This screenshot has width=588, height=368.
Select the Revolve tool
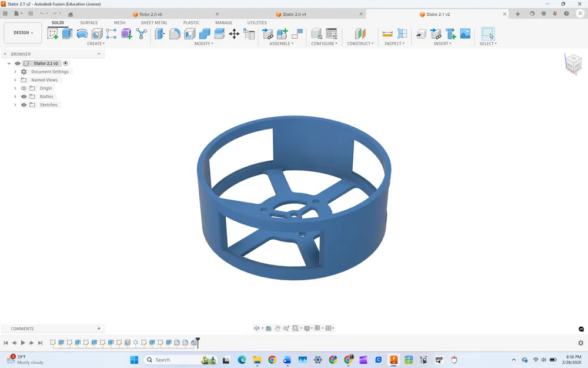click(x=82, y=34)
